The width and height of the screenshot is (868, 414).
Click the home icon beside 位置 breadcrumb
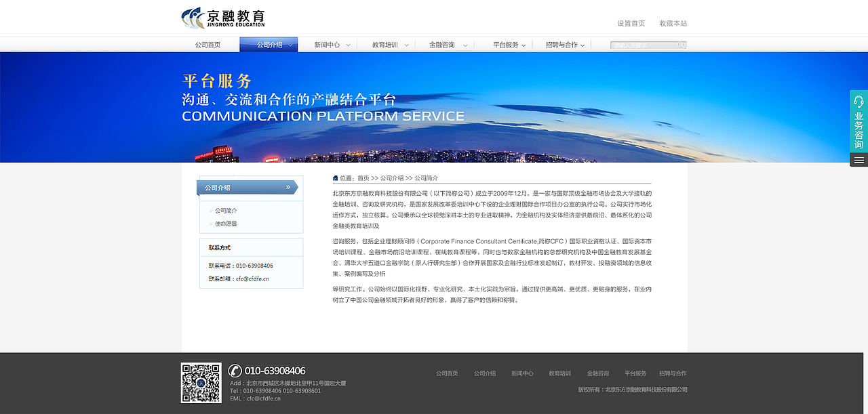[x=335, y=178]
